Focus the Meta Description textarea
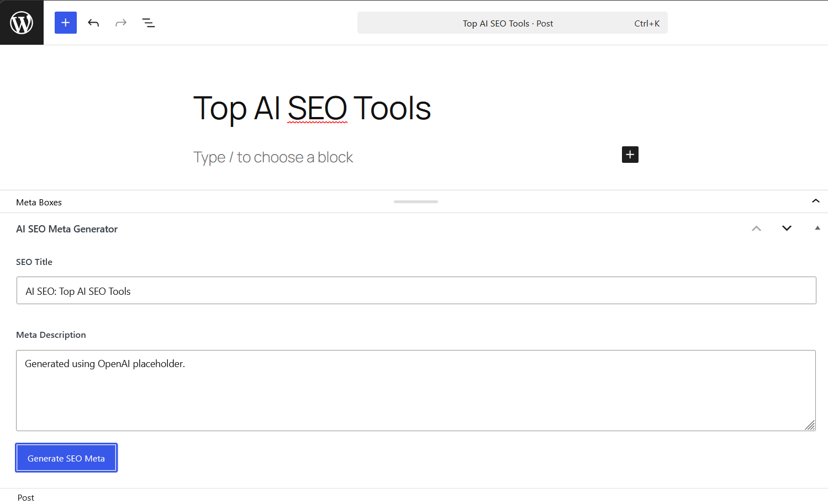The image size is (828, 504). point(416,390)
